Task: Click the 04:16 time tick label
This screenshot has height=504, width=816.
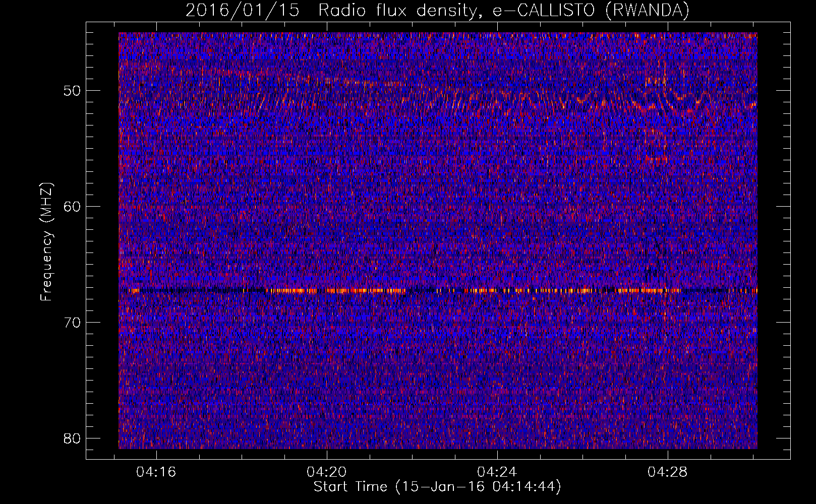Action: pyautogui.click(x=156, y=472)
